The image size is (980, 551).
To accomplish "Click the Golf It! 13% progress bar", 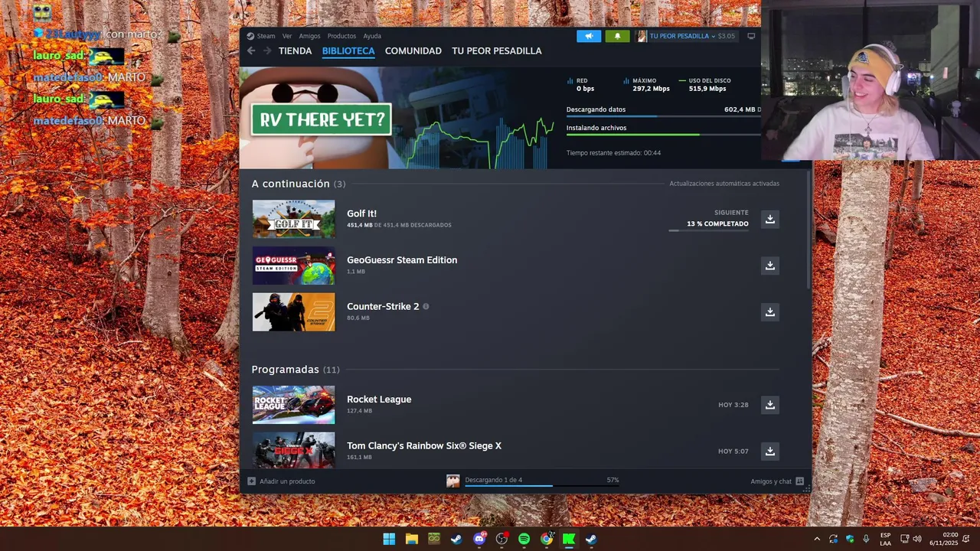I will tap(708, 230).
